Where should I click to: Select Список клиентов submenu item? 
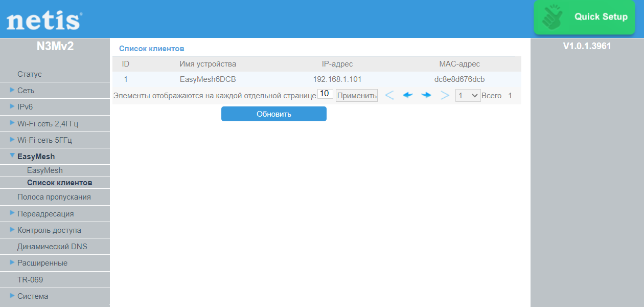60,183
